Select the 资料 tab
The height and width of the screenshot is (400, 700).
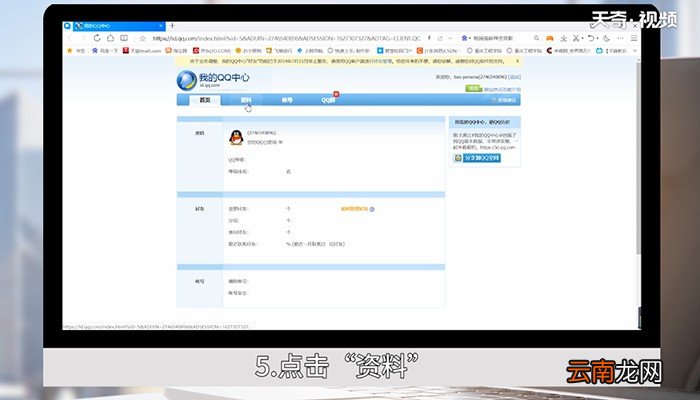(246, 100)
